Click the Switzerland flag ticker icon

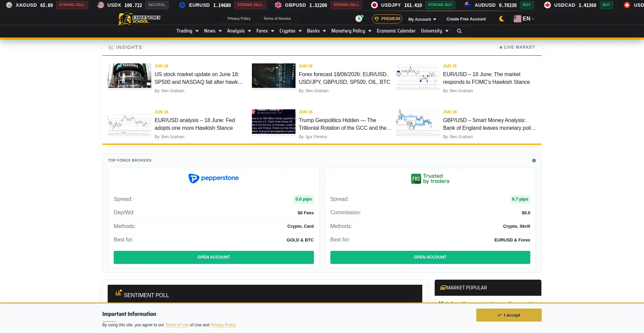point(627,5)
